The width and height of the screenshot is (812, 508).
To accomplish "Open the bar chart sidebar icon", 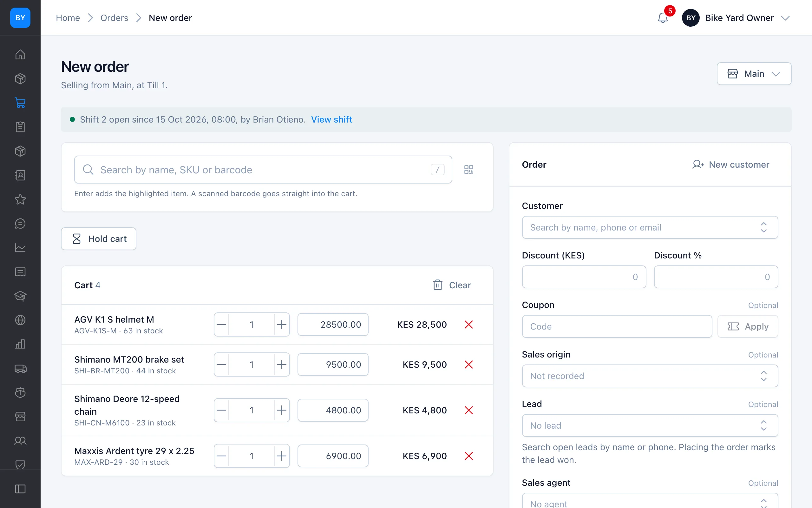I will (x=20, y=344).
